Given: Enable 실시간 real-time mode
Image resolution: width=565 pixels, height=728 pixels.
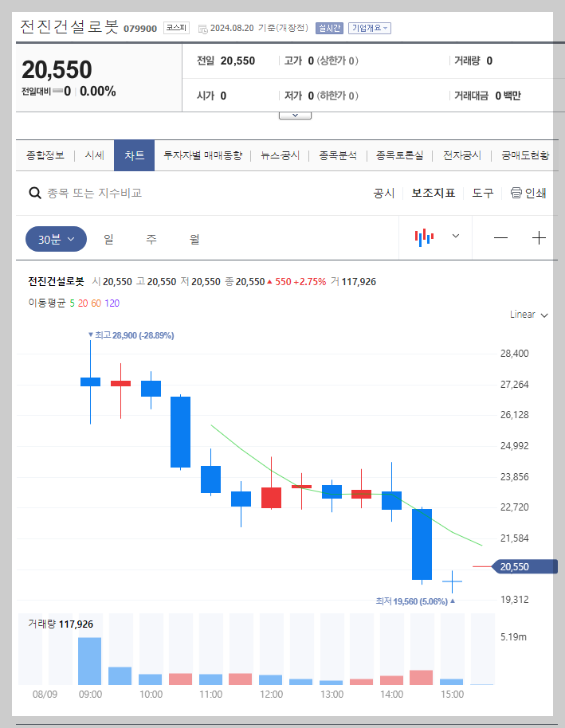Looking at the screenshot, I should pos(329,27).
